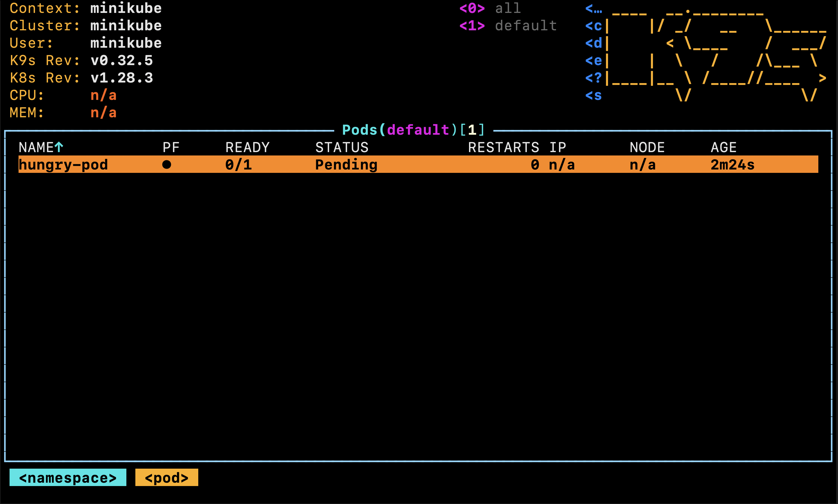Click the Cluster value minikube
The width and height of the screenshot is (838, 504).
point(126,26)
